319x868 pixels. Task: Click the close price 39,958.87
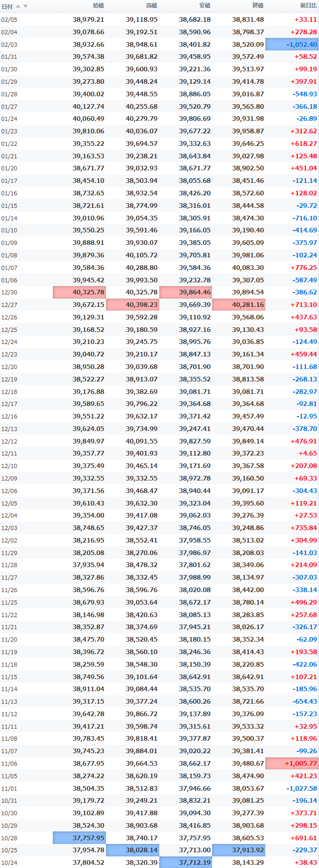248,131
